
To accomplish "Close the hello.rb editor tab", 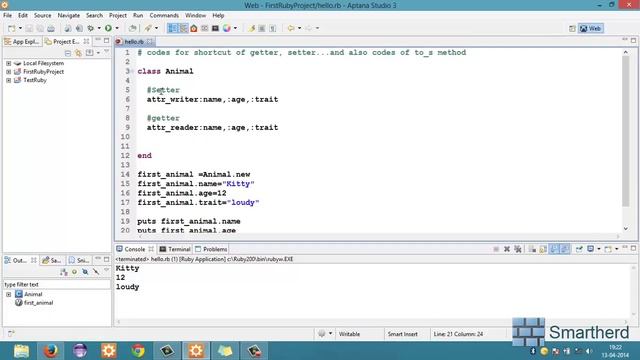I will tap(150, 42).
